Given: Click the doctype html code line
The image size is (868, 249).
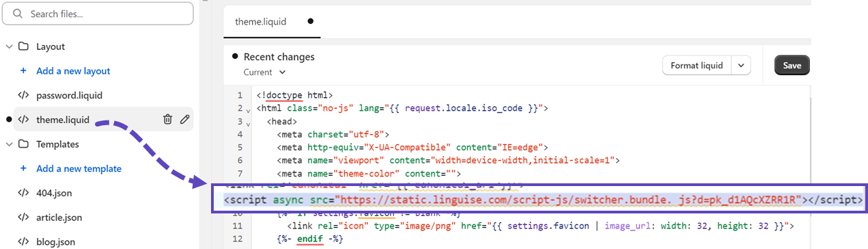Looking at the screenshot, I should coord(294,95).
